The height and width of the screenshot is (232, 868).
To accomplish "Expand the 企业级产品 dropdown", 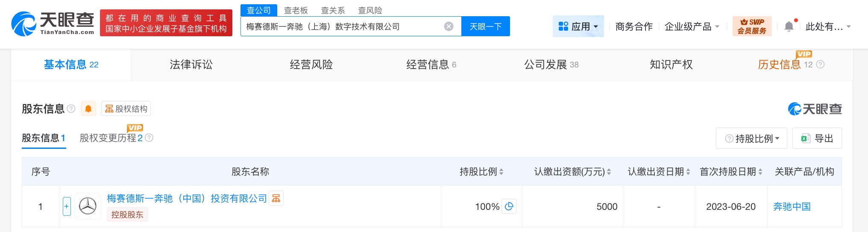I will (x=692, y=26).
